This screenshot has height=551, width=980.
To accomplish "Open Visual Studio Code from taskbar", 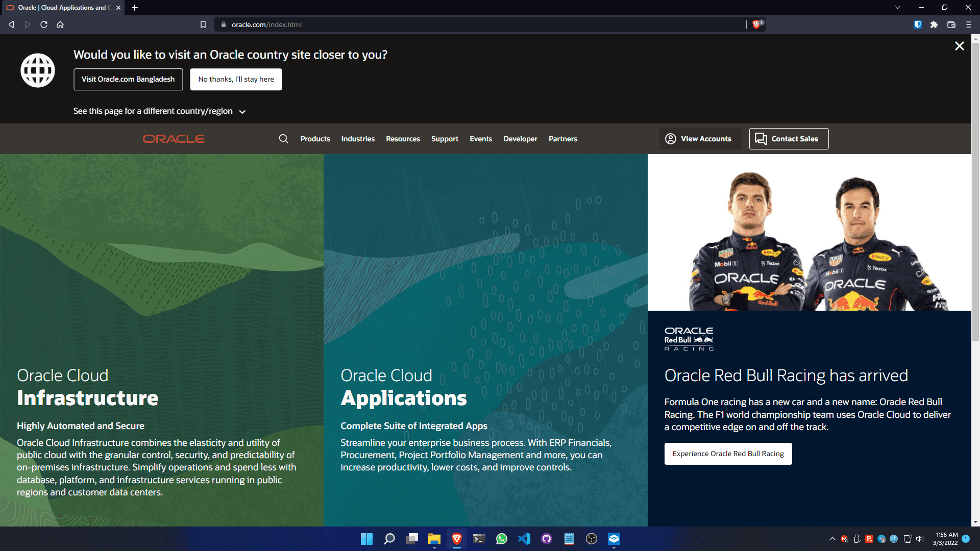I will [524, 539].
